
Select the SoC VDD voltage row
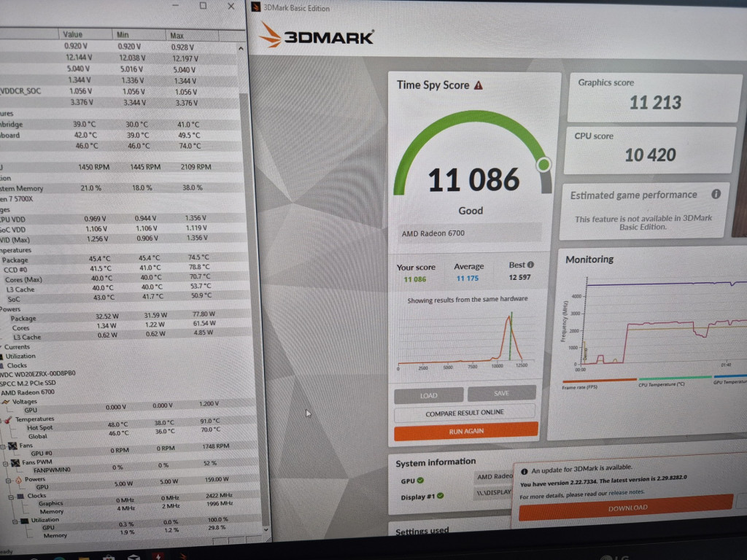tap(123, 228)
